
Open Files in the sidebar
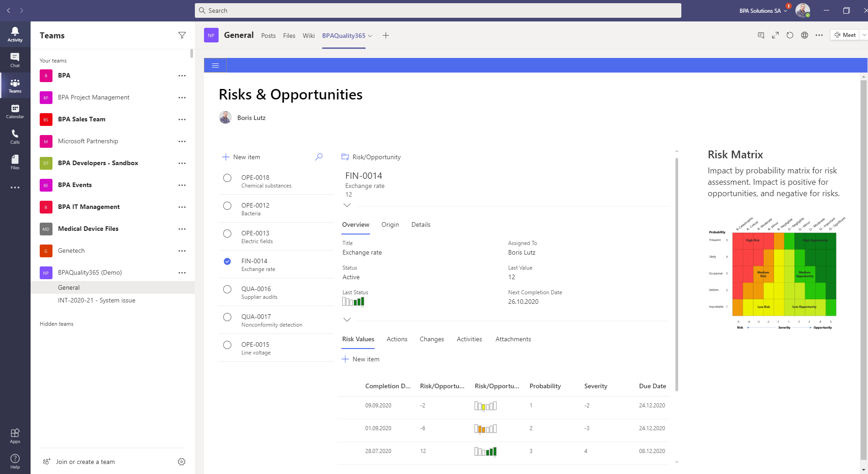15,162
